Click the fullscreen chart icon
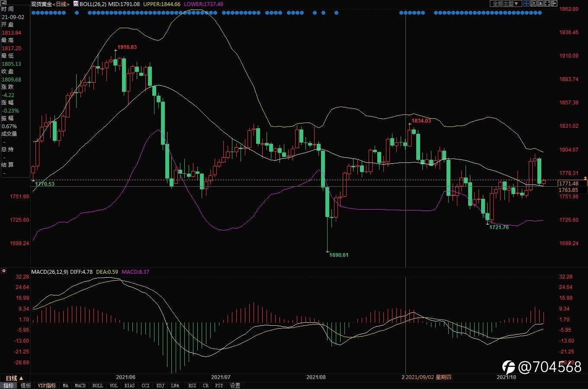This screenshot has width=588, height=389. 547,3
